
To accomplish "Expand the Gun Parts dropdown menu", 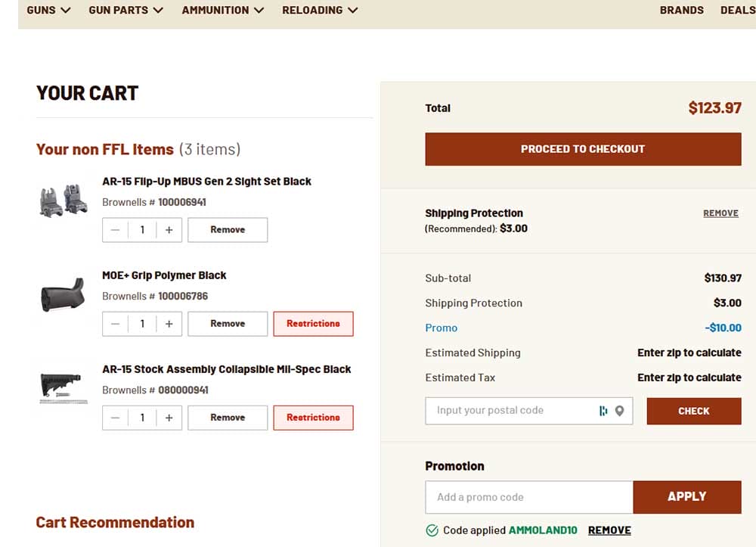I will pyautogui.click(x=125, y=11).
